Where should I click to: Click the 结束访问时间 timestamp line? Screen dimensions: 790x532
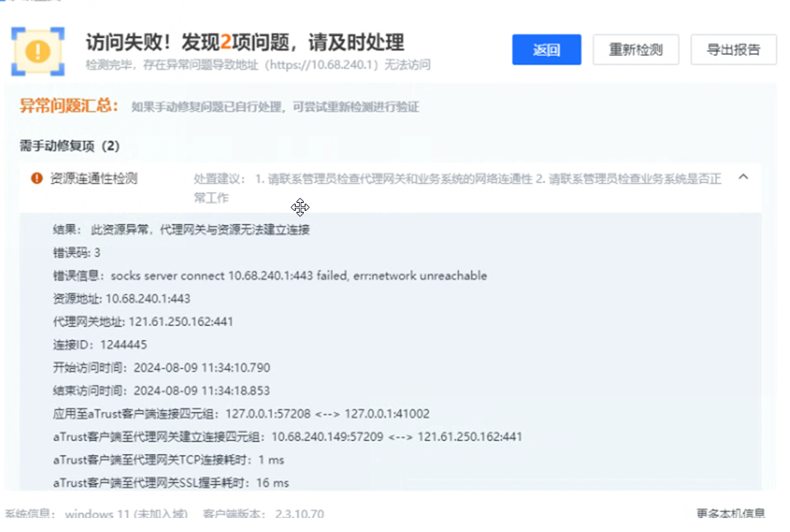click(161, 391)
